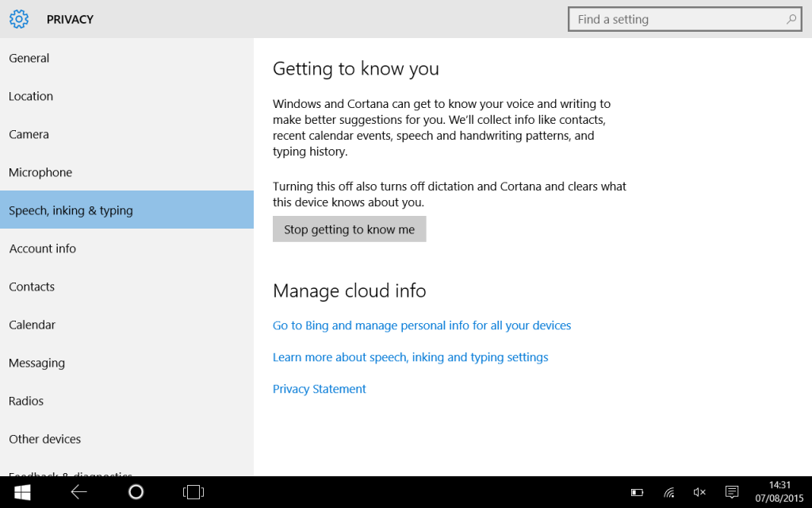The height and width of the screenshot is (508, 812).
Task: Unmute the system volume icon
Action: [699, 492]
